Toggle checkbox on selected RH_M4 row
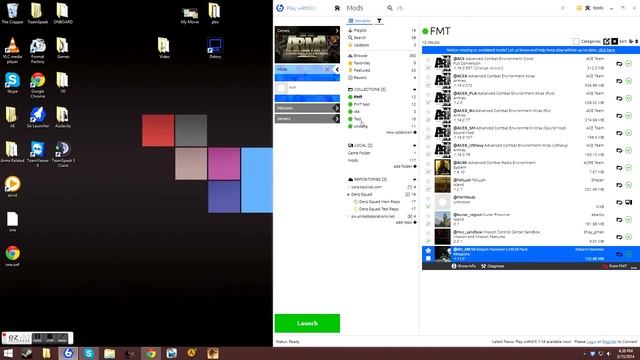 pyautogui.click(x=428, y=258)
